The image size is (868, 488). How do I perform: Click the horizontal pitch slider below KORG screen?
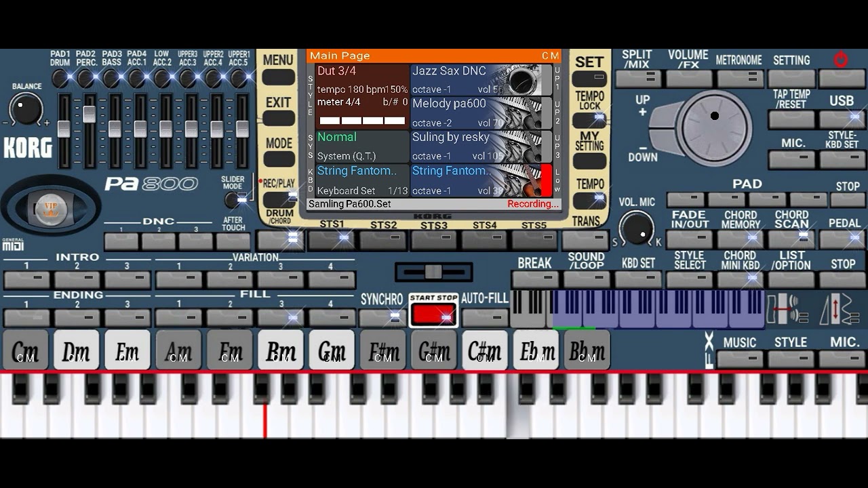(434, 272)
